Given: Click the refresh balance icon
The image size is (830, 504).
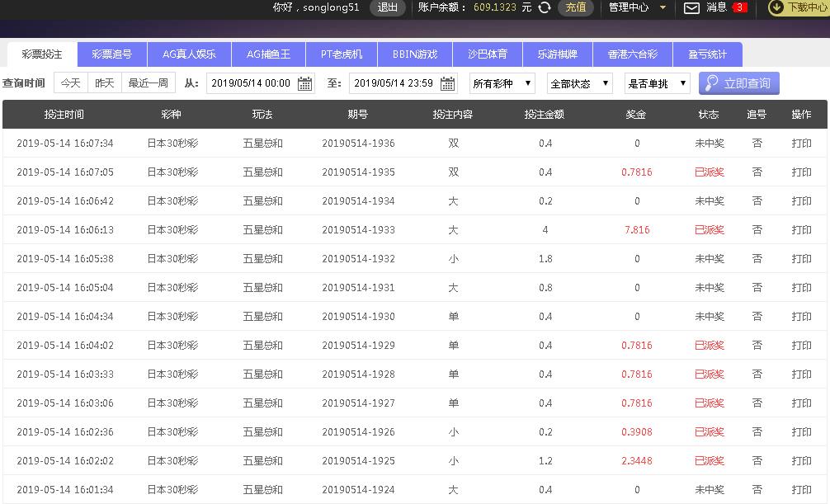Looking at the screenshot, I should click(x=545, y=7).
